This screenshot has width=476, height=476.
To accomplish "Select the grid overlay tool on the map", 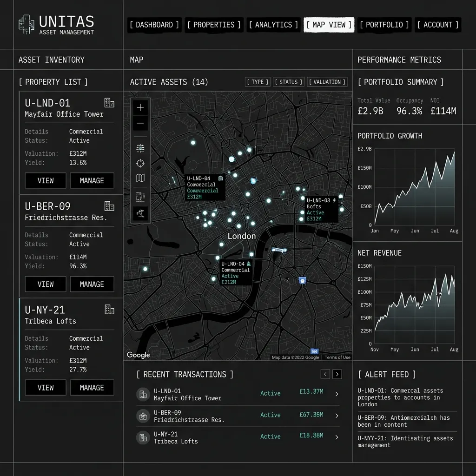I will point(140,148).
